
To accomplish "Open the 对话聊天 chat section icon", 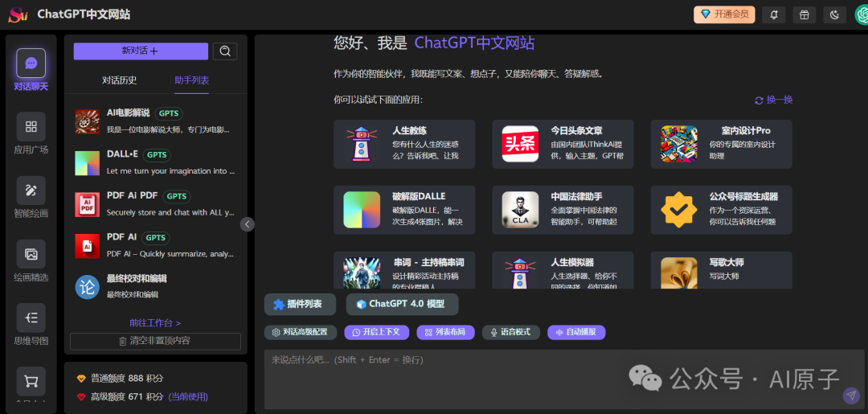I will pyautogui.click(x=31, y=63).
